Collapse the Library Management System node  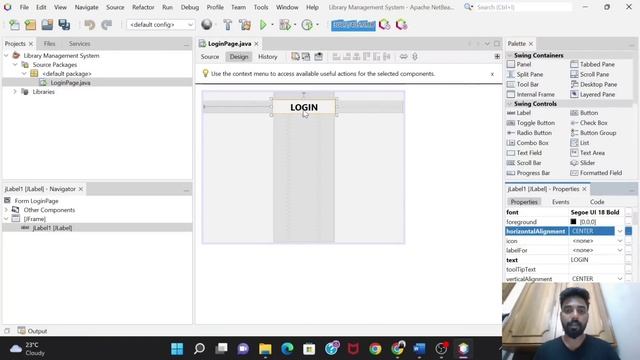click(x=6, y=56)
